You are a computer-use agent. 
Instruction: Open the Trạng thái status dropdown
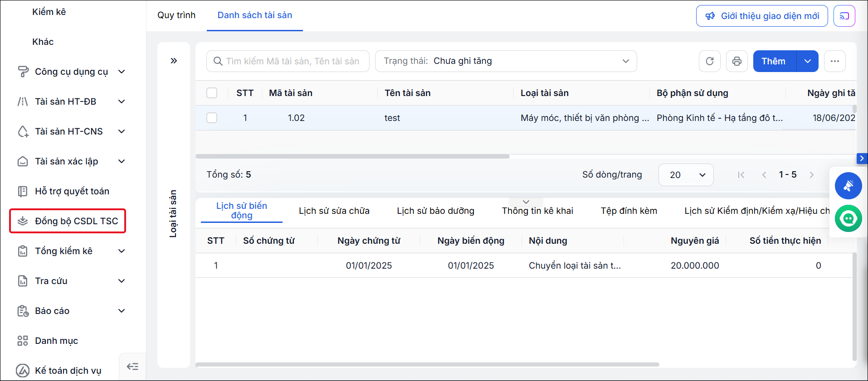pos(506,61)
